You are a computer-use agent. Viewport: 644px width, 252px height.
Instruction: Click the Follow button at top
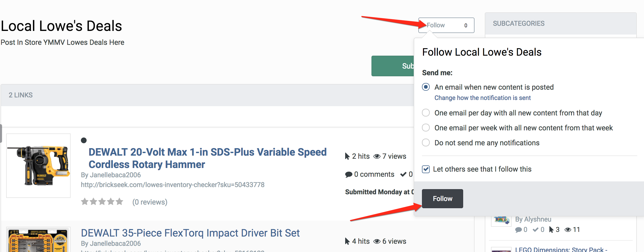(446, 25)
